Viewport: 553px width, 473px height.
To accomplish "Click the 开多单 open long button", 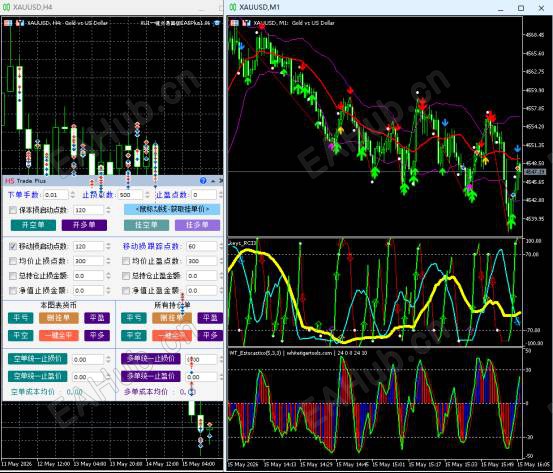I will coord(84,225).
